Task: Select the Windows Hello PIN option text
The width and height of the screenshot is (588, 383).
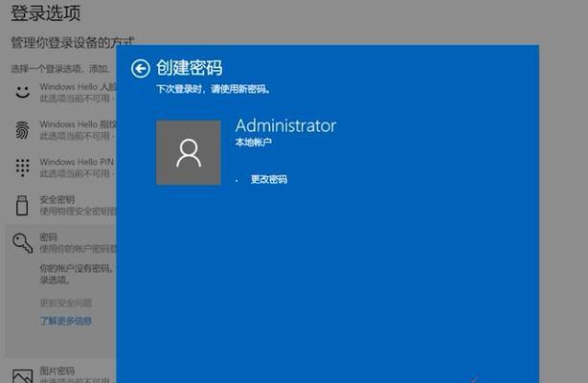Action: (77, 162)
